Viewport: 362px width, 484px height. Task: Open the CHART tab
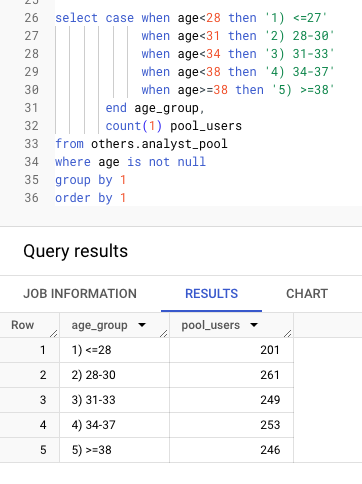[307, 294]
